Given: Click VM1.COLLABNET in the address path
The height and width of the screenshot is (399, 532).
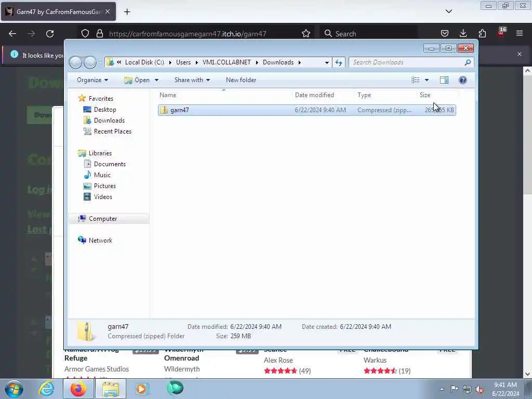Looking at the screenshot, I should click(x=227, y=62).
